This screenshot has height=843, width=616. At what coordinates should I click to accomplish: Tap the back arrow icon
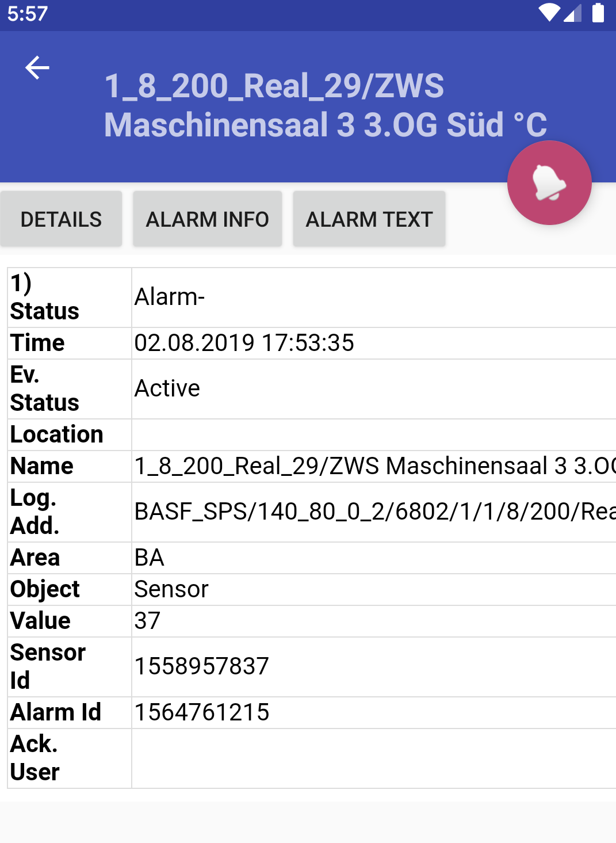pos(37,68)
